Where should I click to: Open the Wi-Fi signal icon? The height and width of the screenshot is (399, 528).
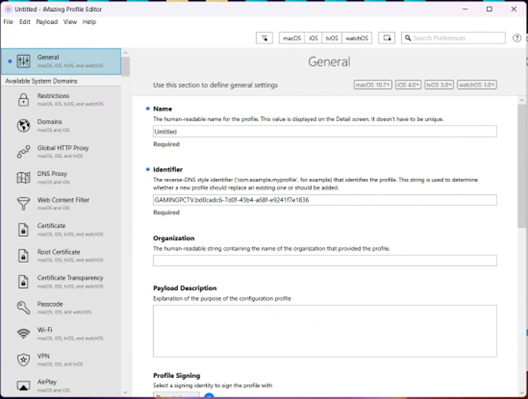tap(24, 334)
